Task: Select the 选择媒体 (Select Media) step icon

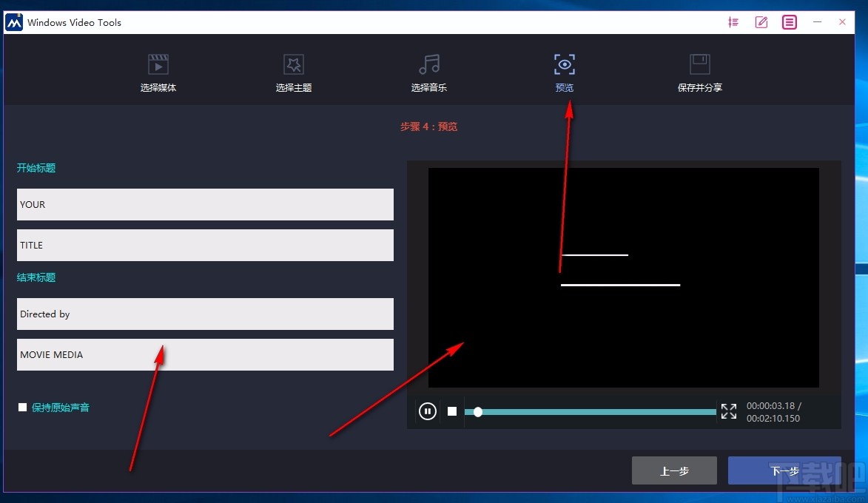Action: 158,64
